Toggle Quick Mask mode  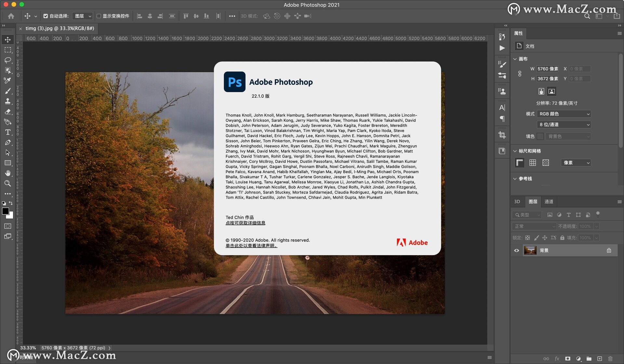7,226
